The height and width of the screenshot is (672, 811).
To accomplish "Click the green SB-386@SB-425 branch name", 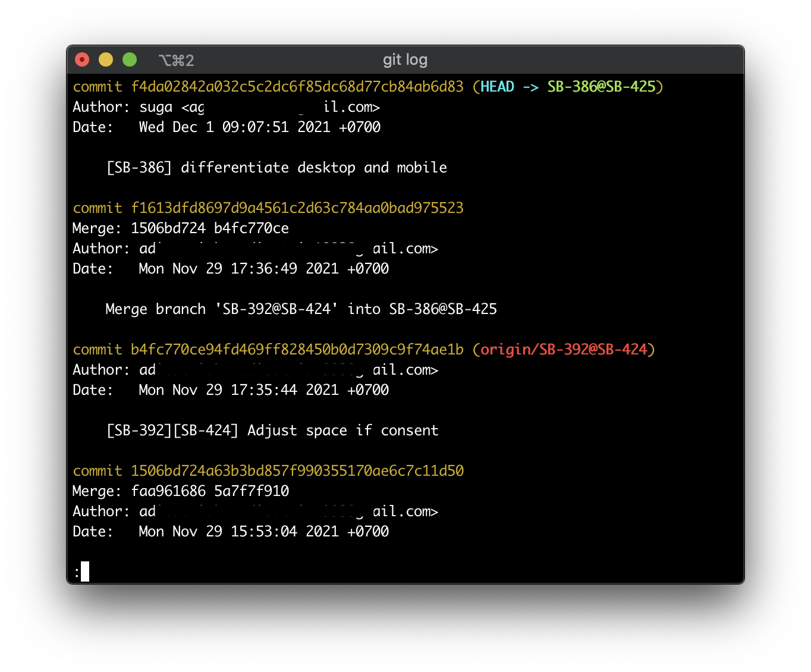I will 601,87.
